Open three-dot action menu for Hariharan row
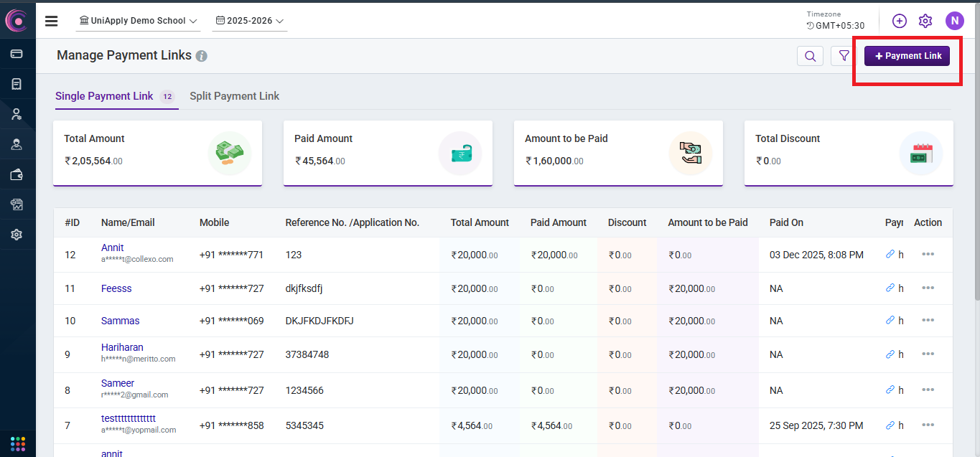This screenshot has height=457, width=980. [x=928, y=354]
